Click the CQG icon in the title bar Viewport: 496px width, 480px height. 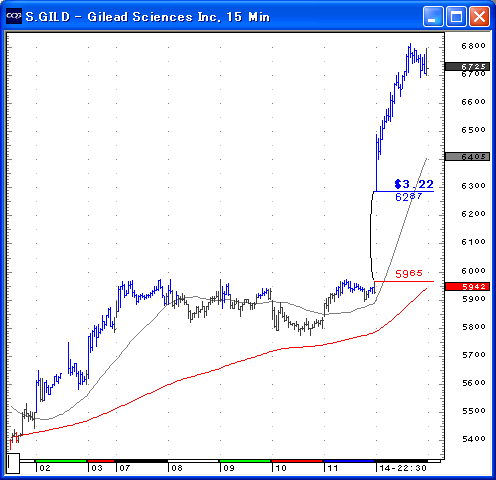pyautogui.click(x=14, y=16)
